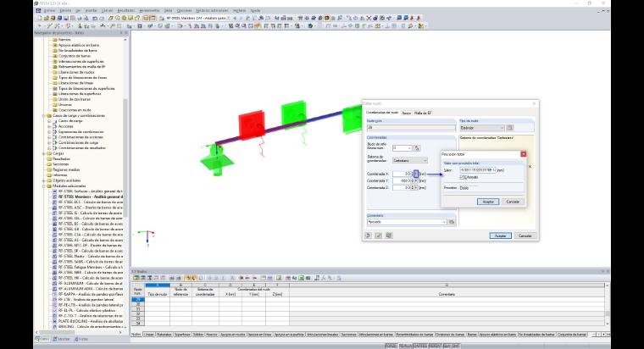The width and height of the screenshot is (644, 349).
Task: Click the Coordenada Y arrow button
Action: coord(416,180)
